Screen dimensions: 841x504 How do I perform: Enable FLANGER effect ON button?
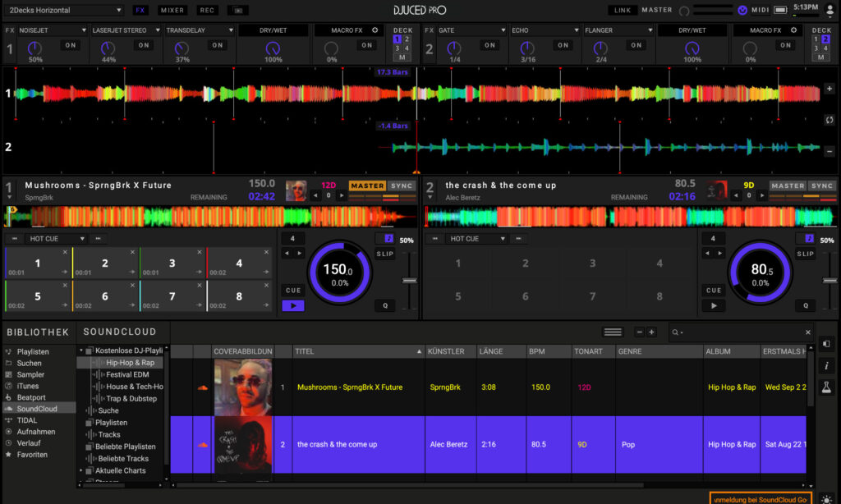(636, 46)
